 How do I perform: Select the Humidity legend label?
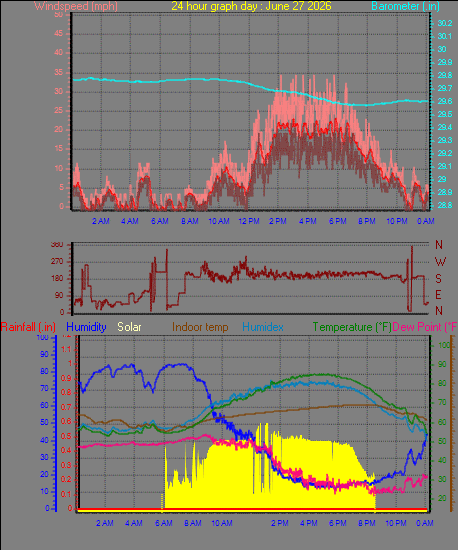(86, 327)
